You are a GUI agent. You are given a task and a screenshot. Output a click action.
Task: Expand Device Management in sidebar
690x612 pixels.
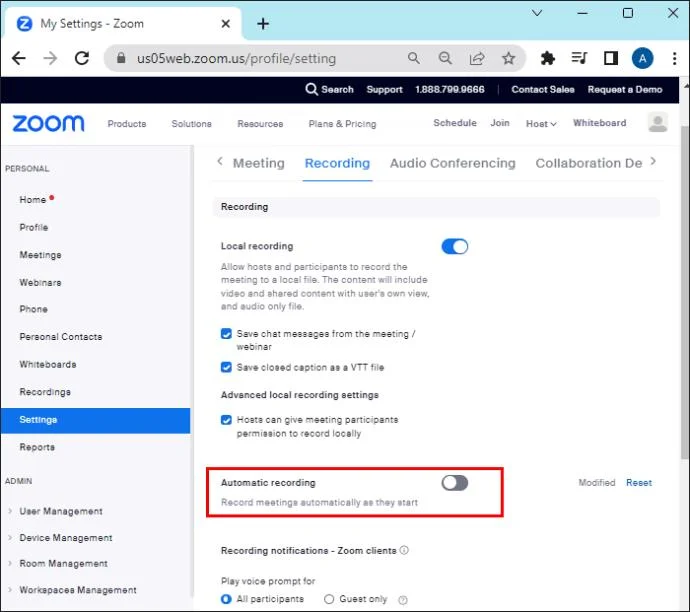pyautogui.click(x=66, y=538)
